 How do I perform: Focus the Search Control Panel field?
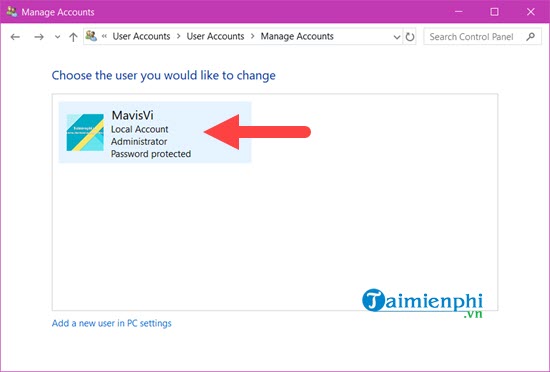click(482, 37)
